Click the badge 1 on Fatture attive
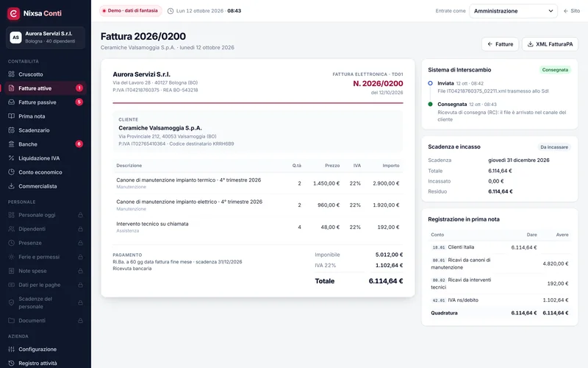This screenshot has height=368, width=588. coord(79,88)
